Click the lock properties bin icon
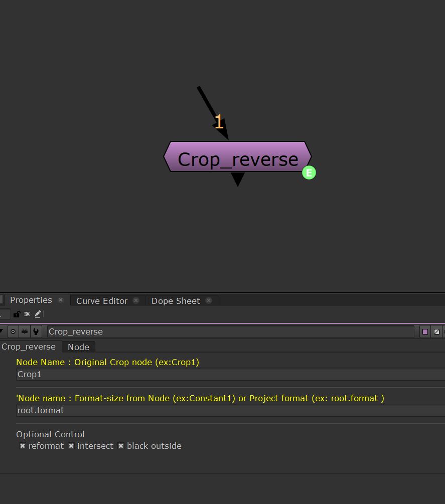445x504 pixels. click(x=17, y=314)
